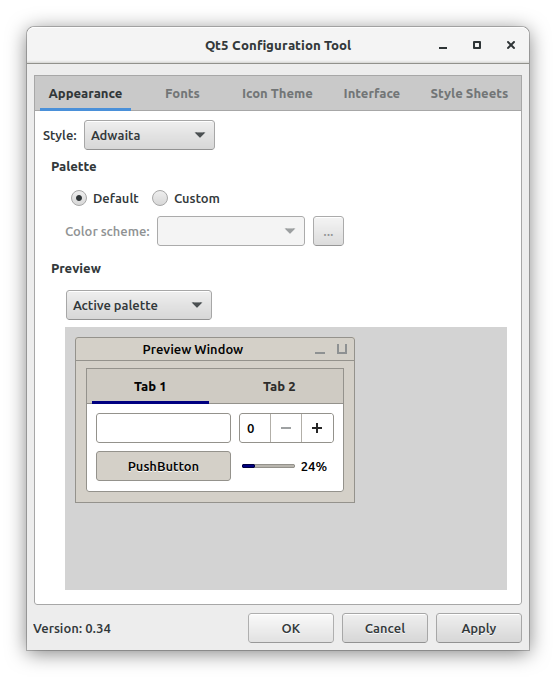Expand the Color scheme combo box
The image size is (556, 677).
(231, 231)
